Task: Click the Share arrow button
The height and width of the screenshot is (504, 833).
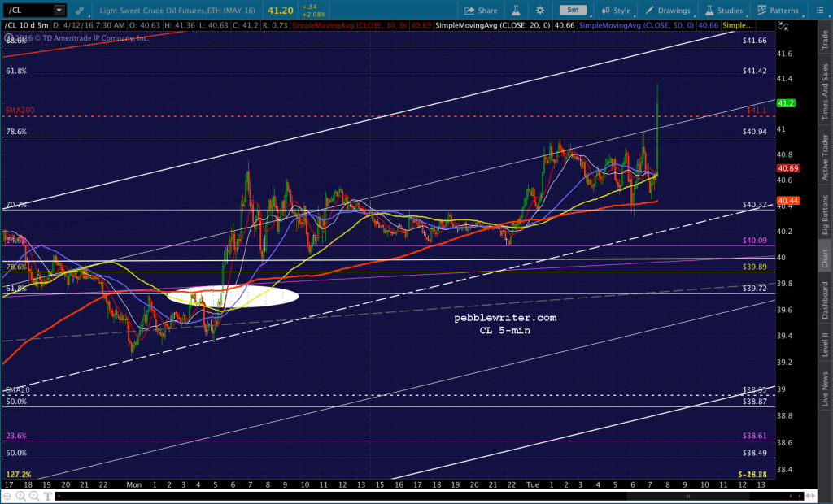Action: click(x=481, y=10)
